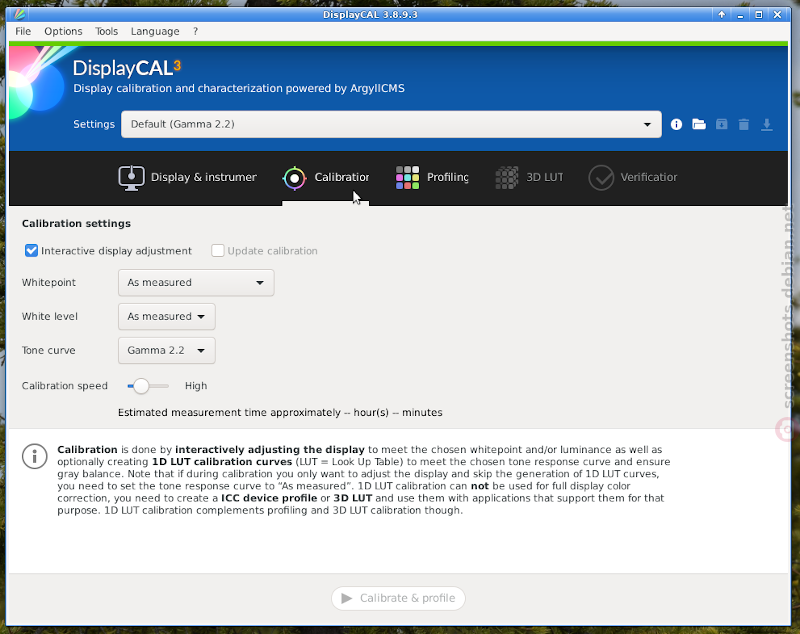Open the Tools menu
This screenshot has height=634, width=800.
pos(106,31)
